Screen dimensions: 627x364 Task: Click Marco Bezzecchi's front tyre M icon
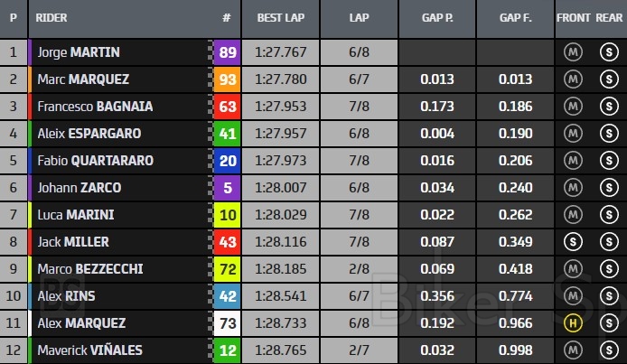pyautogui.click(x=573, y=269)
